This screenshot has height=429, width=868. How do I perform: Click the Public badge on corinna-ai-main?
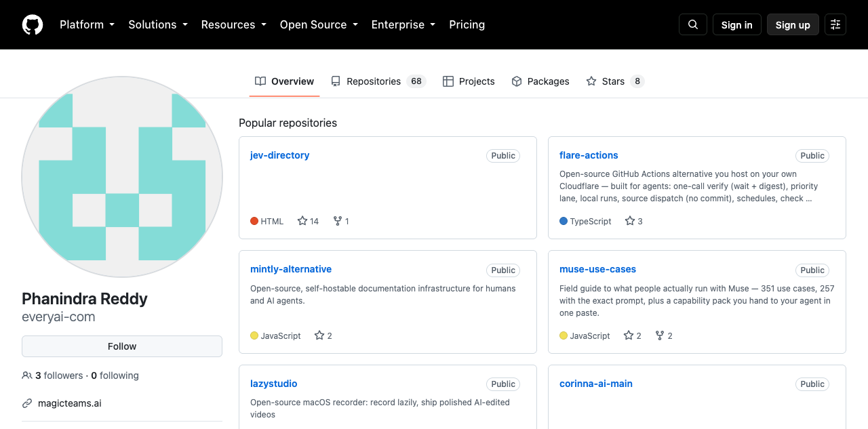click(812, 384)
